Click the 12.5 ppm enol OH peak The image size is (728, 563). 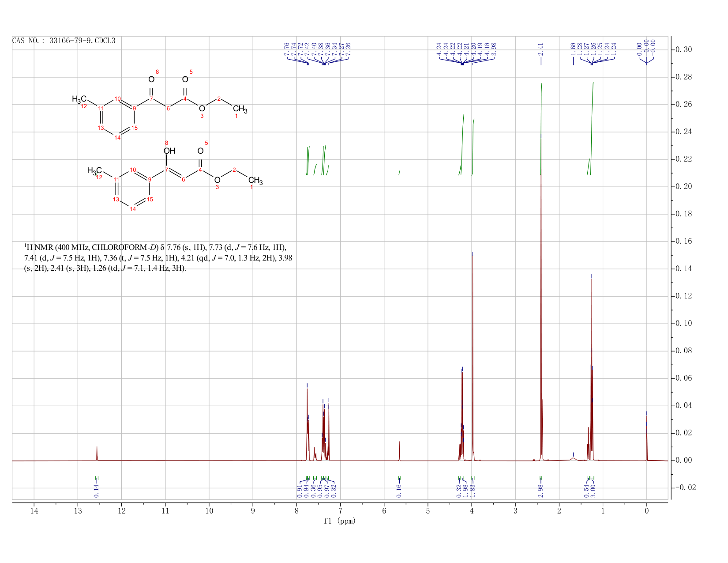pyautogui.click(x=97, y=453)
